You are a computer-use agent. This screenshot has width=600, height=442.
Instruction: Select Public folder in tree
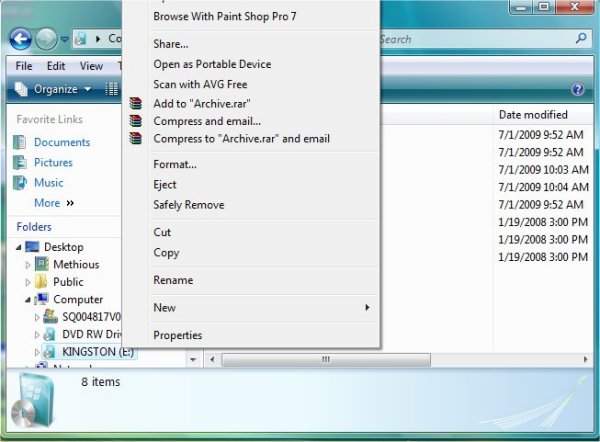[68, 282]
